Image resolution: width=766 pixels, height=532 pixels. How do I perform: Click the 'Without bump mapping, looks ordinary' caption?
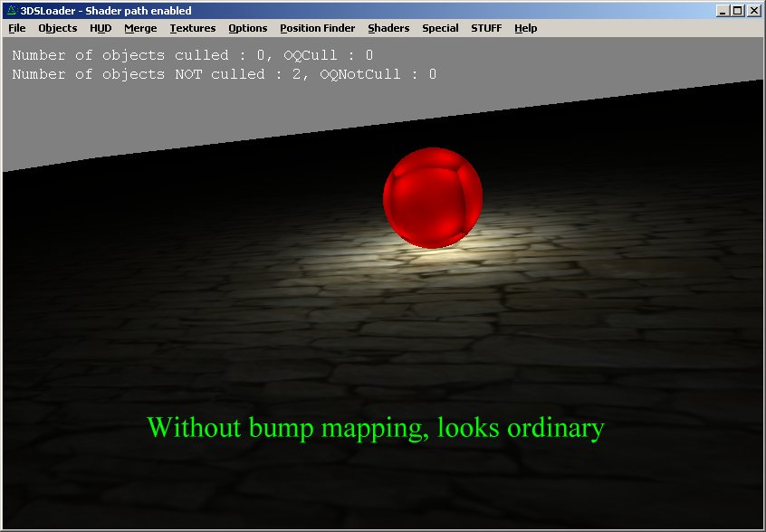376,428
